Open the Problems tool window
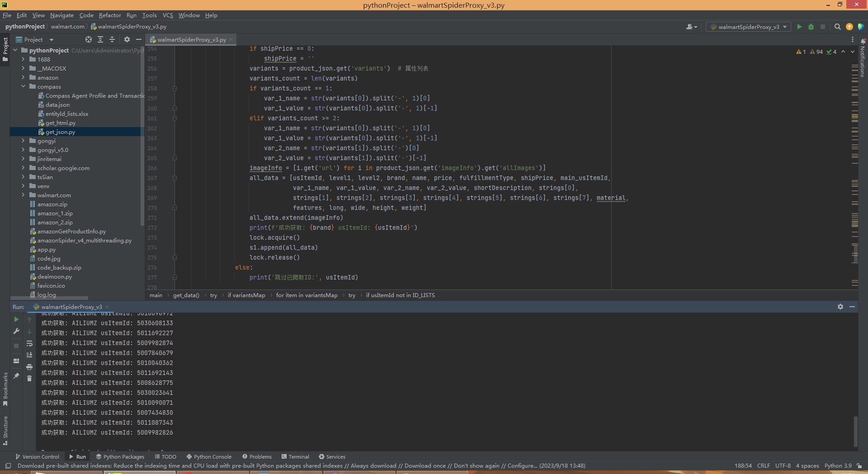Viewport: 868px width, 474px height. pos(257,457)
